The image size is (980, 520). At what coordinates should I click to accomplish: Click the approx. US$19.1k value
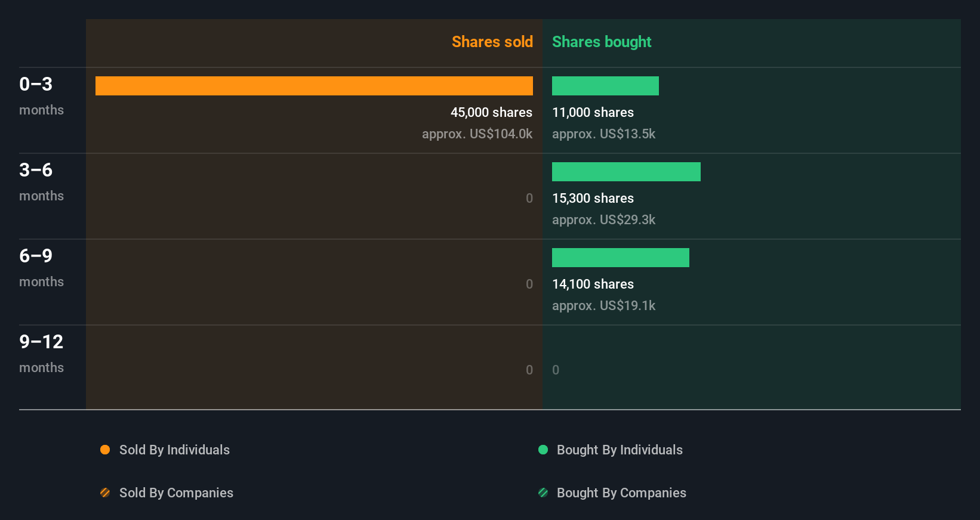click(x=603, y=305)
